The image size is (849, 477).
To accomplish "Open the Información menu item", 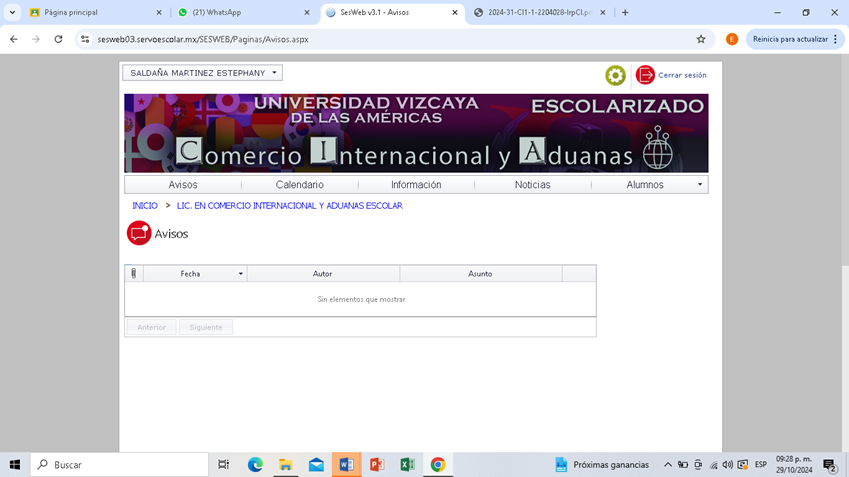I will click(x=416, y=185).
